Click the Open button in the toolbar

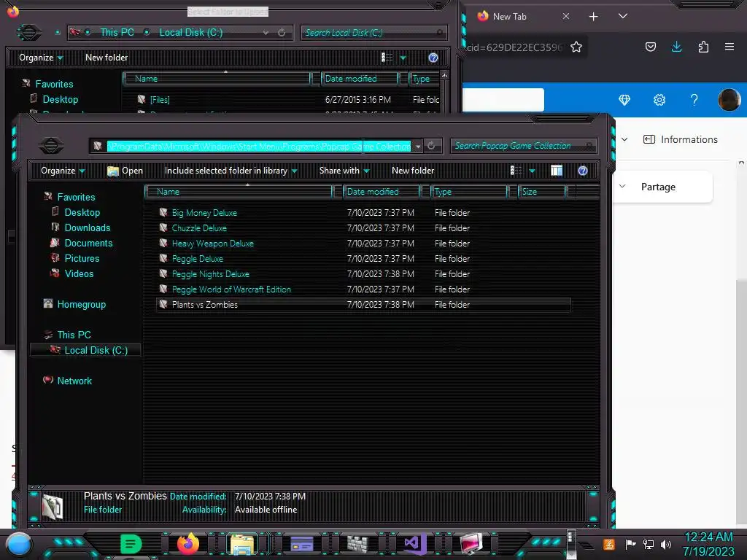[125, 171]
